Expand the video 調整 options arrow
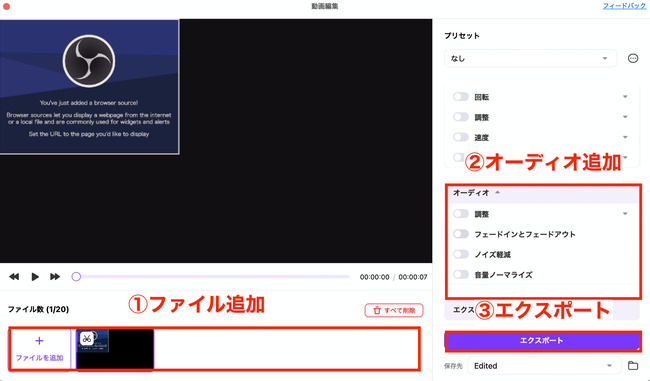The width and height of the screenshot is (650, 381). [x=625, y=117]
